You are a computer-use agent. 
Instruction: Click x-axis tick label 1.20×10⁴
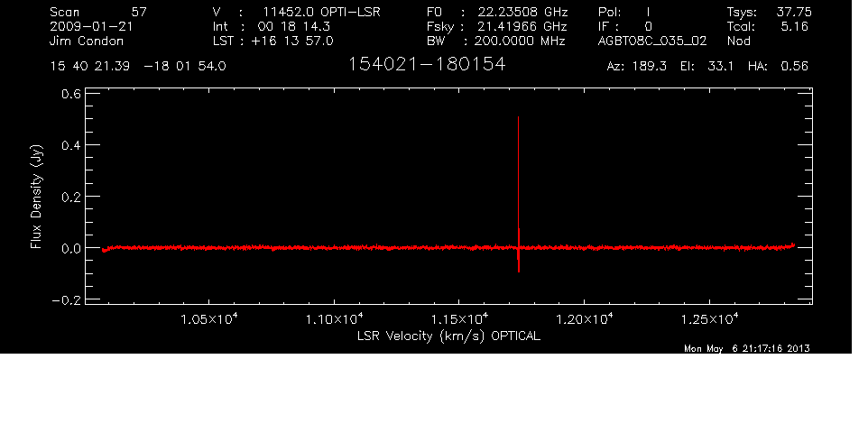[585, 319]
